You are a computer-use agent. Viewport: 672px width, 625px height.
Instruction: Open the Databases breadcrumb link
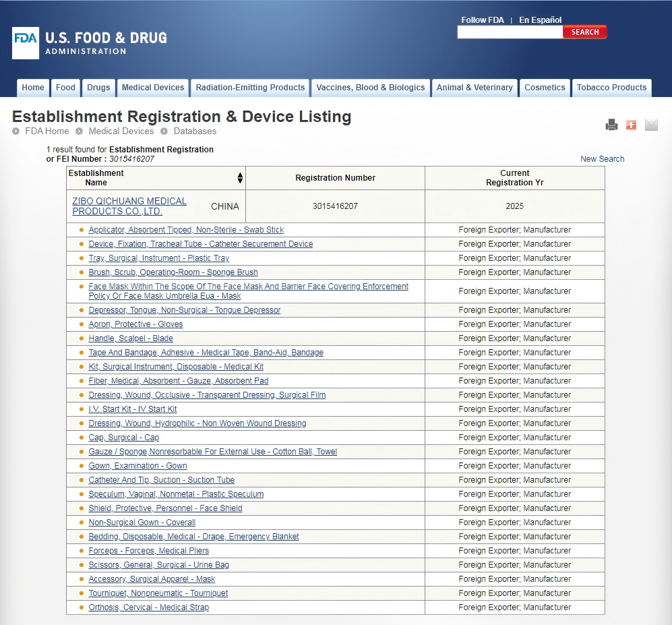(x=194, y=131)
